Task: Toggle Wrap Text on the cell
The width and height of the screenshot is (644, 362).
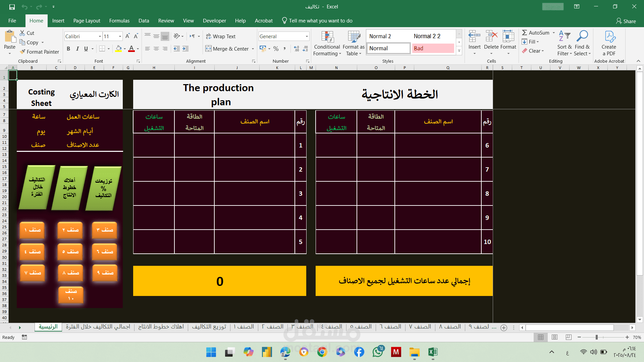Action: (221, 36)
